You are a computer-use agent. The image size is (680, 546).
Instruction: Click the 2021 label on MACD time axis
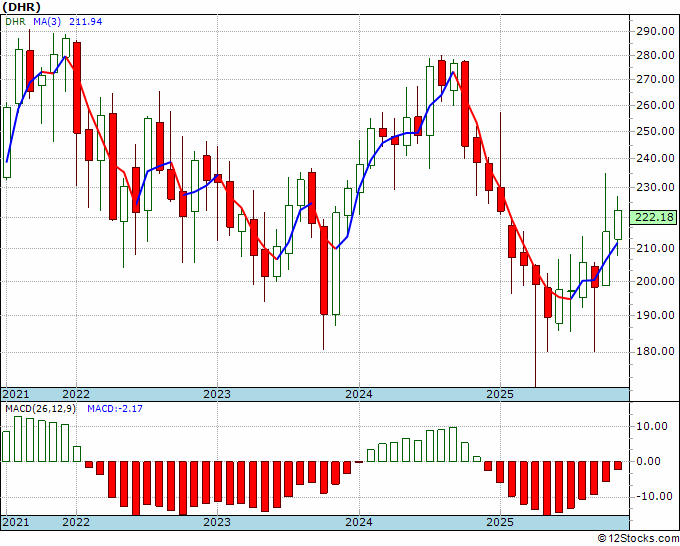click(x=16, y=522)
